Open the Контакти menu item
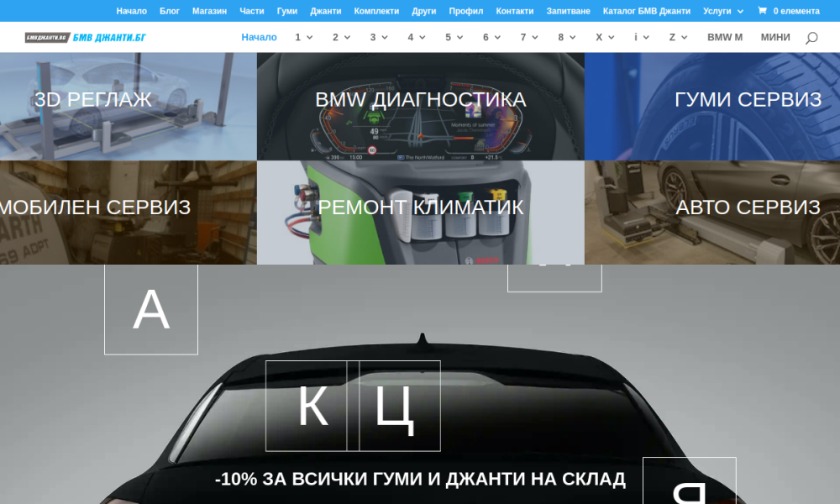This screenshot has height=504, width=840. pos(515,11)
